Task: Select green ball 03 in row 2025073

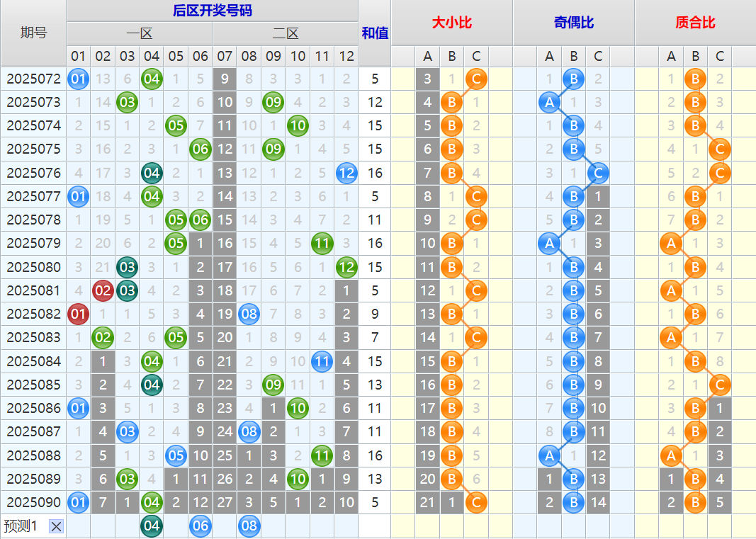Action: pyautogui.click(x=128, y=102)
